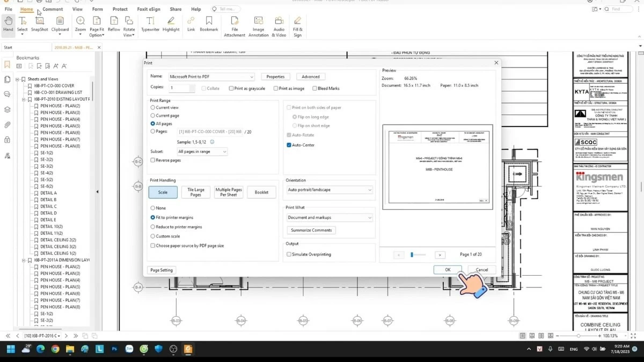Open the printer Name dropdown

[x=251, y=76]
